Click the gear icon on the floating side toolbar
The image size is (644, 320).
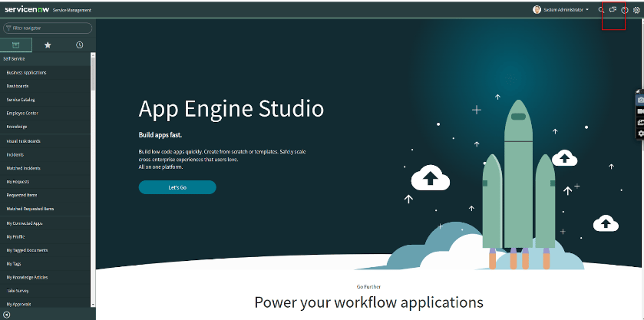pos(640,134)
